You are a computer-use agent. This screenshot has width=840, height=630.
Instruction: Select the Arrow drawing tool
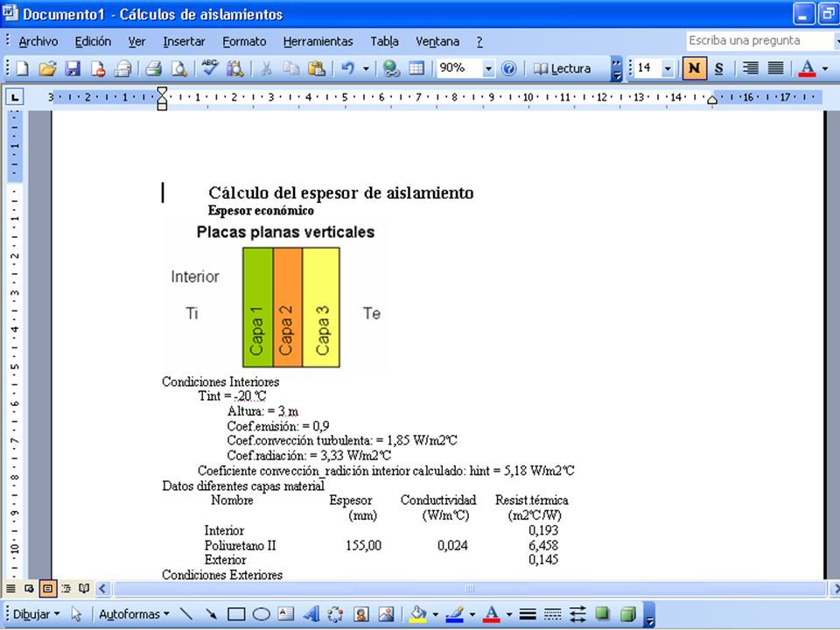pos(211,614)
